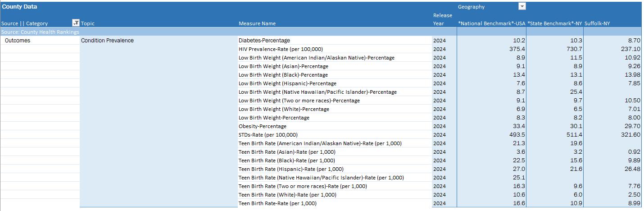Viewport: 644px width, 211px height.
Task: Select the Outcomes category cell
Action: tap(18, 41)
